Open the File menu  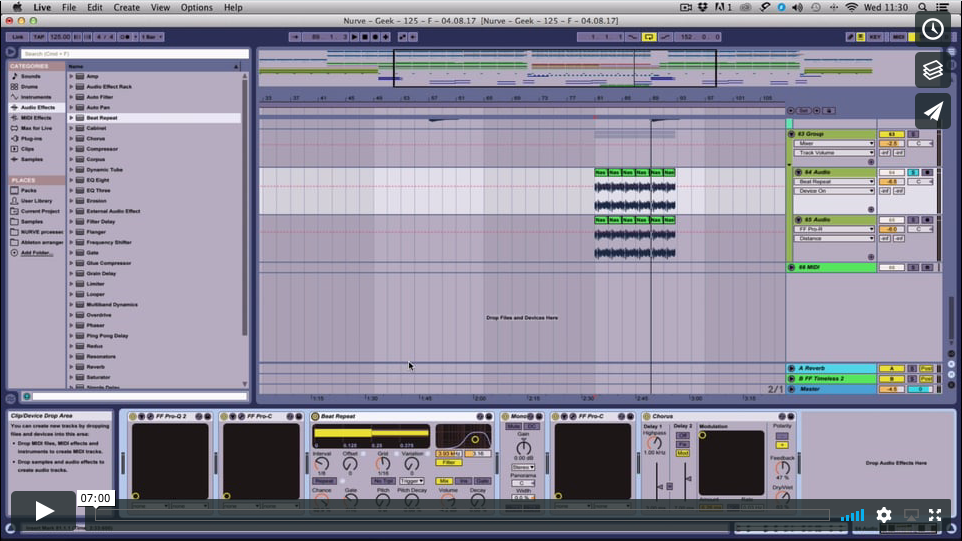coord(69,7)
